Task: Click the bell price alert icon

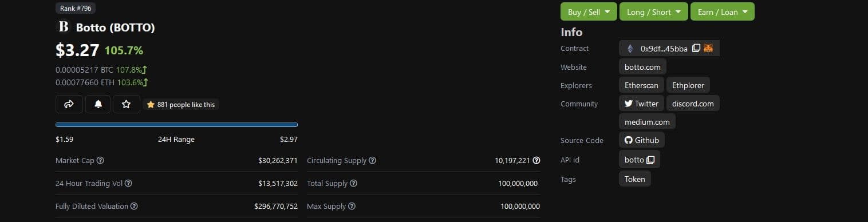Action: (x=98, y=104)
